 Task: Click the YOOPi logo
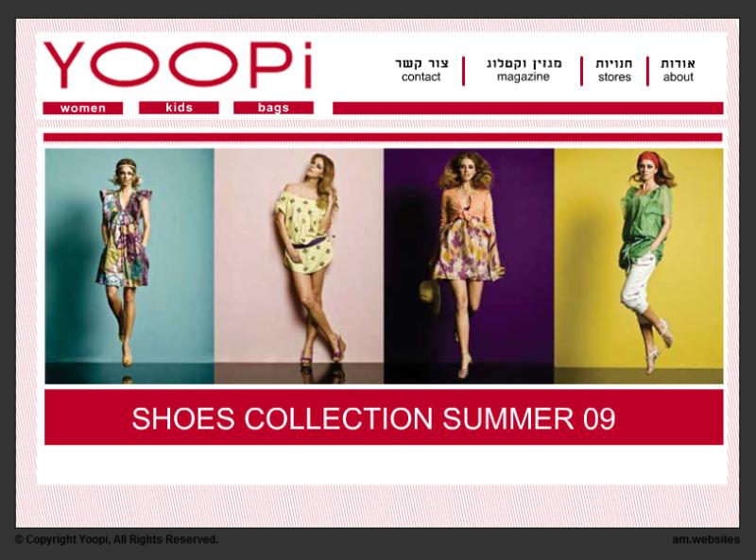[178, 65]
